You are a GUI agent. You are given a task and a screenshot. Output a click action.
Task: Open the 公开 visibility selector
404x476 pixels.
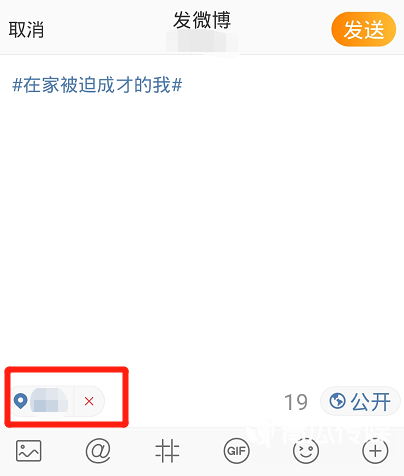(360, 401)
